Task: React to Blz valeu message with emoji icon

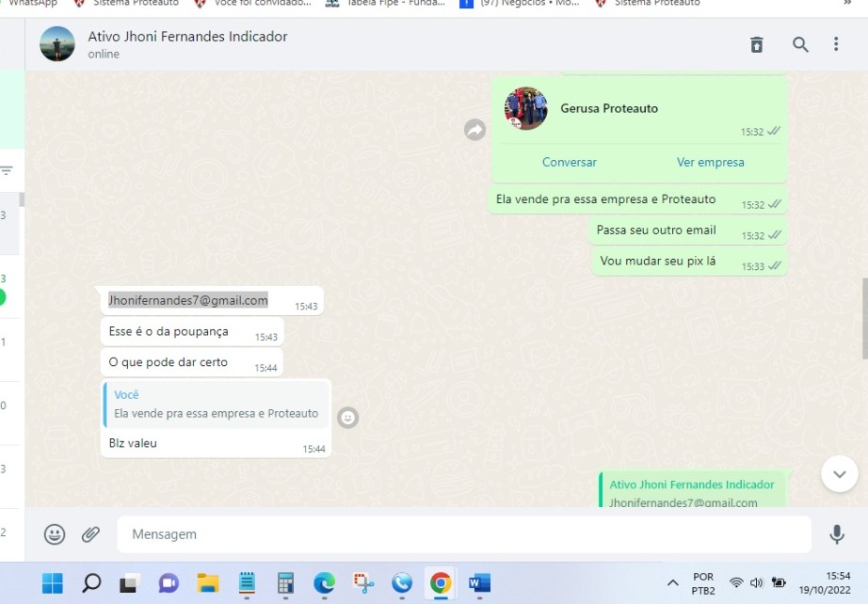Action: click(348, 417)
